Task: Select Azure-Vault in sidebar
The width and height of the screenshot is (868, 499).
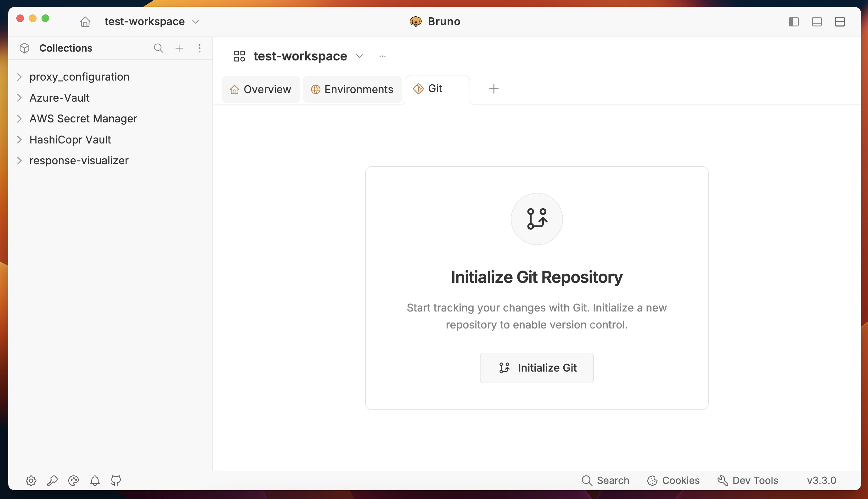Action: click(x=59, y=98)
